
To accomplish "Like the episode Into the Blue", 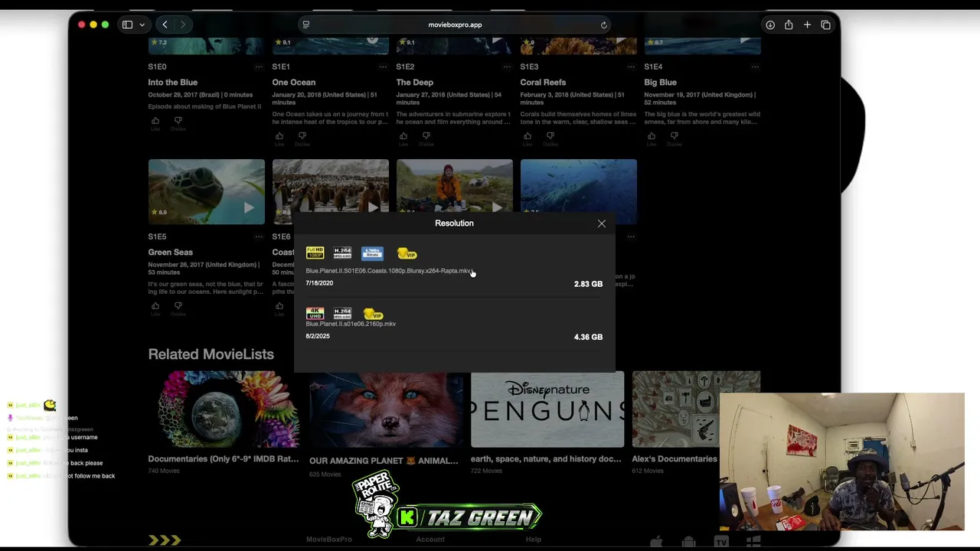I will 155,122.
